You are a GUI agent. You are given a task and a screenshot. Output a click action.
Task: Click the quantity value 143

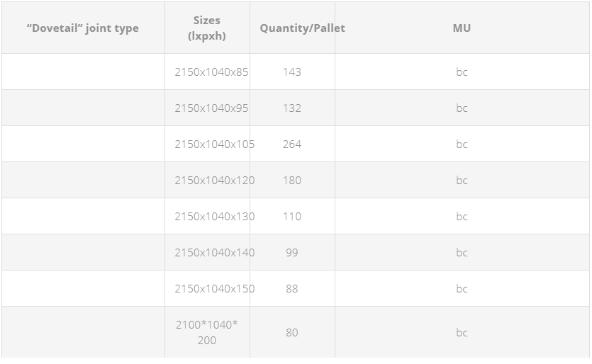[292, 72]
